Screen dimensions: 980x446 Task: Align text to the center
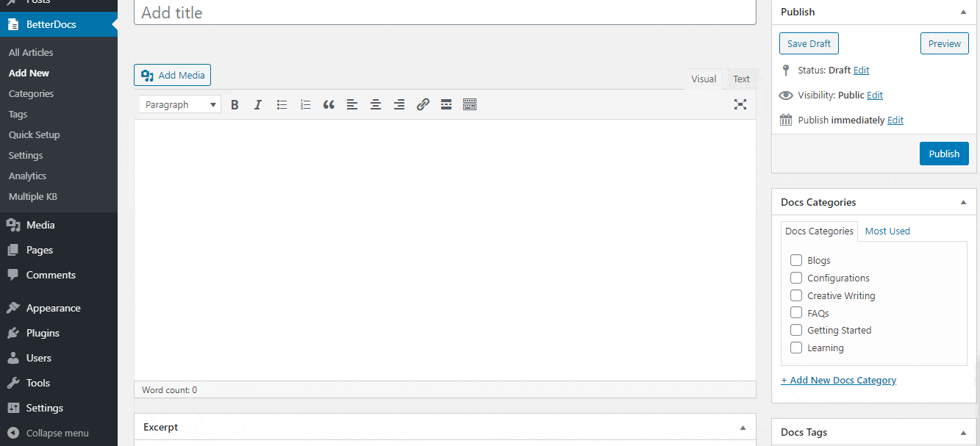point(376,104)
